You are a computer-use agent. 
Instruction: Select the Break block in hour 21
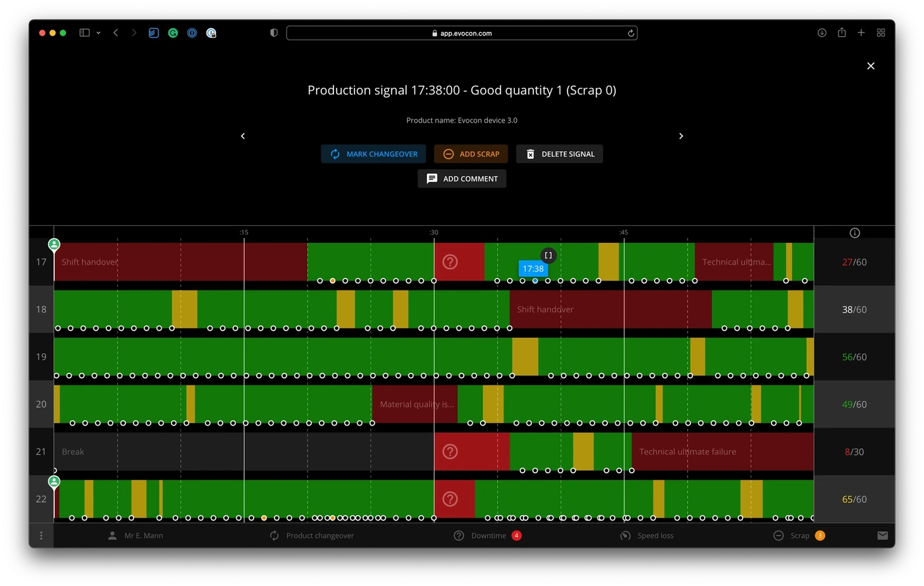point(244,452)
